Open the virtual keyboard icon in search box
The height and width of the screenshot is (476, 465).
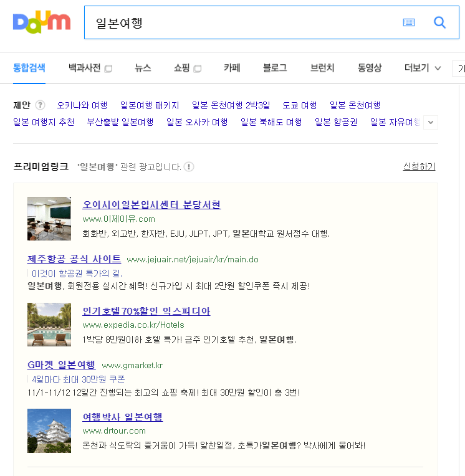coord(409,22)
